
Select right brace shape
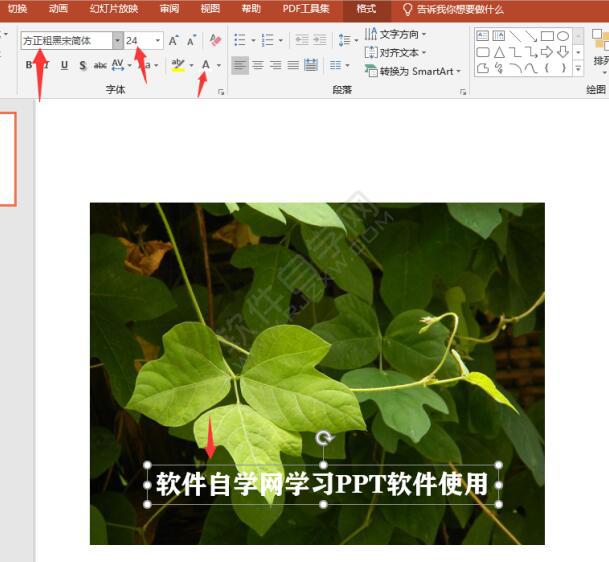click(x=563, y=68)
